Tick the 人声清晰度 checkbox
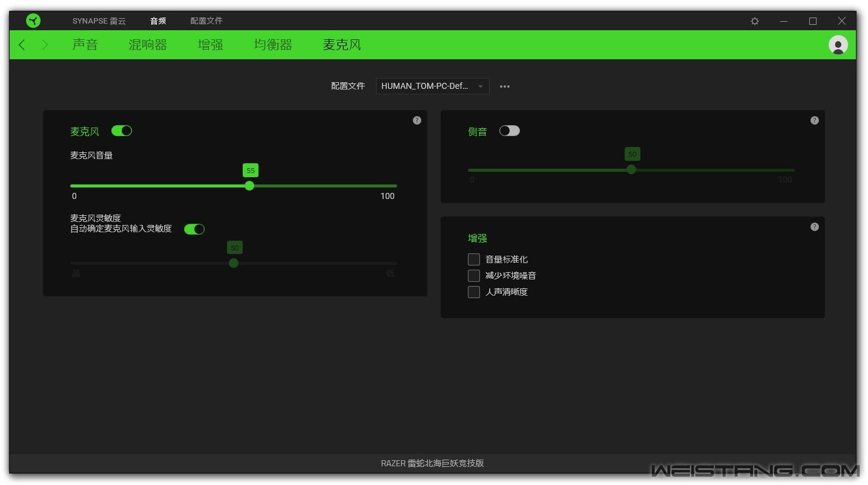This screenshot has width=868, height=485. [x=474, y=292]
